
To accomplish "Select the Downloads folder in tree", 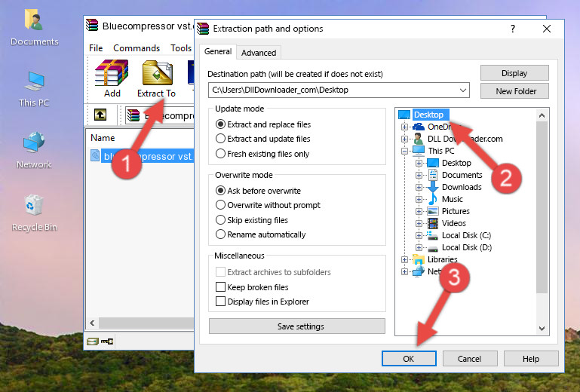I will tap(461, 187).
